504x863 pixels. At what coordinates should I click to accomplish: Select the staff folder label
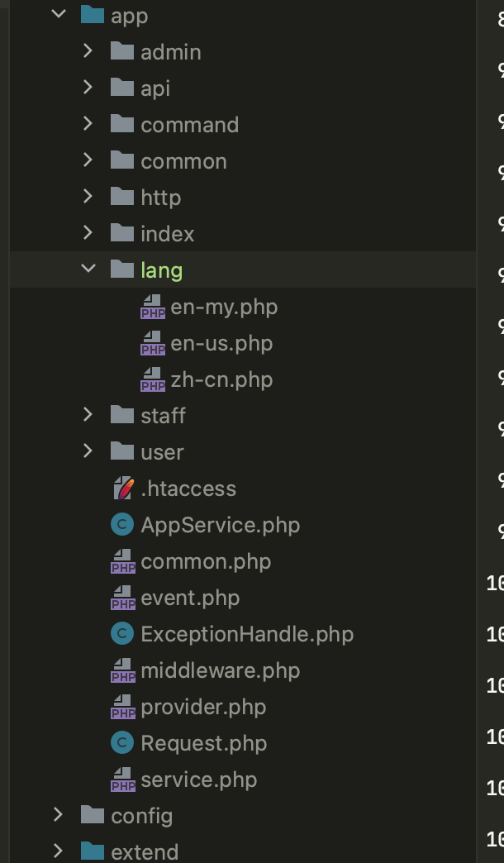(x=163, y=416)
